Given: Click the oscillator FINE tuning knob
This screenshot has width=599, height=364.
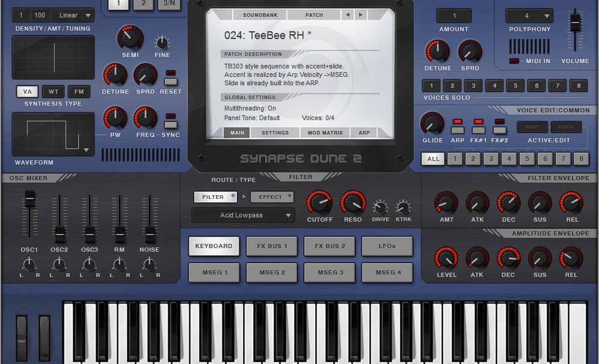Looking at the screenshot, I should tap(162, 43).
